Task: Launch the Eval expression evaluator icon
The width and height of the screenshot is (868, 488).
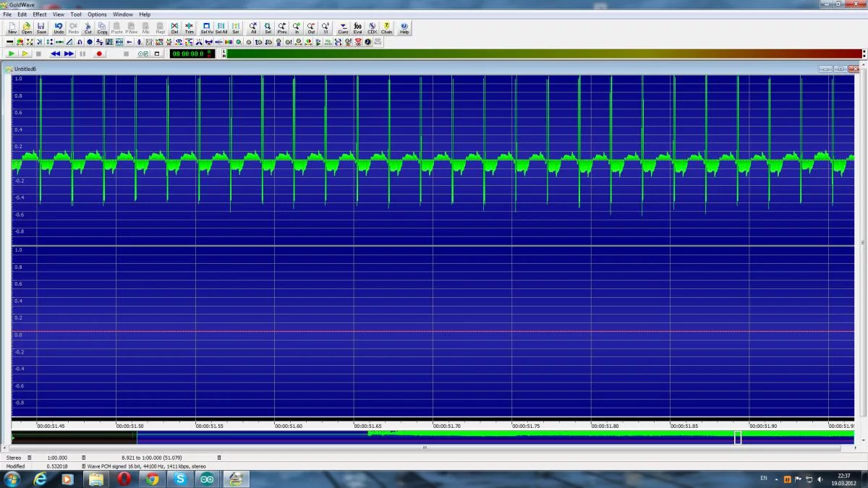Action: coord(357,28)
